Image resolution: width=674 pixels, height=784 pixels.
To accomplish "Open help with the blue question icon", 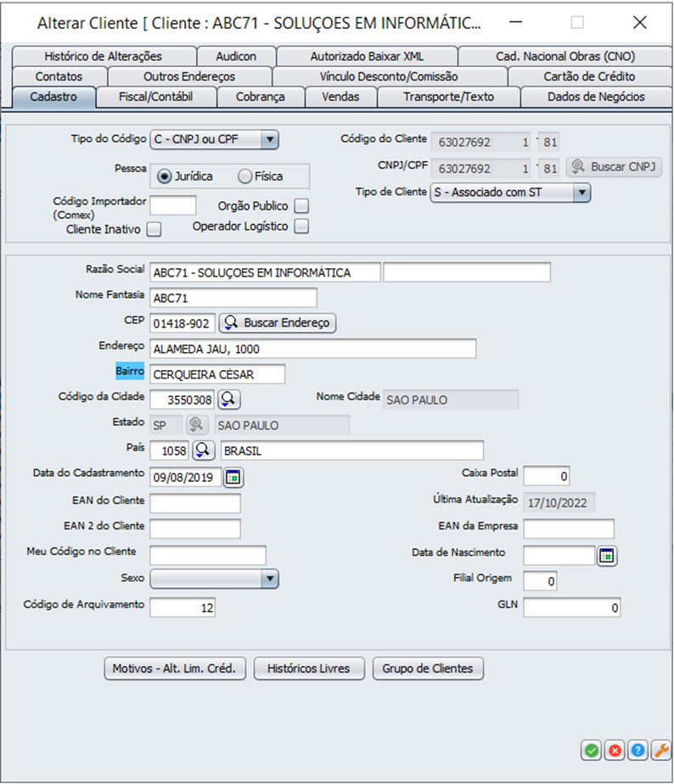I will click(638, 751).
